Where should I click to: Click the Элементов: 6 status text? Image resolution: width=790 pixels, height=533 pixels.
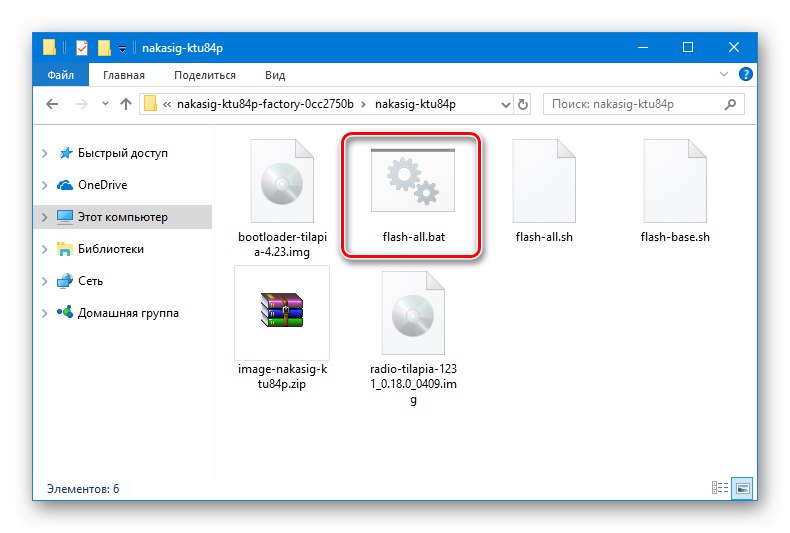tap(83, 489)
